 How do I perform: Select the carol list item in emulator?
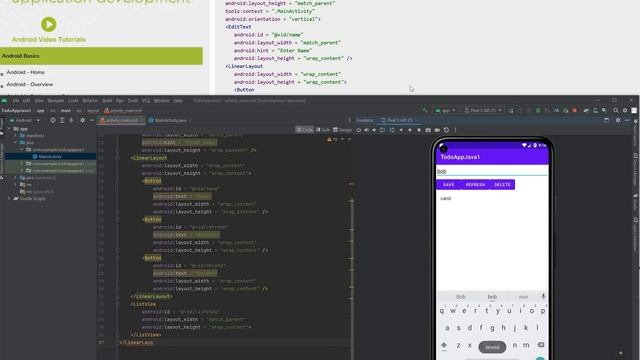(x=492, y=198)
